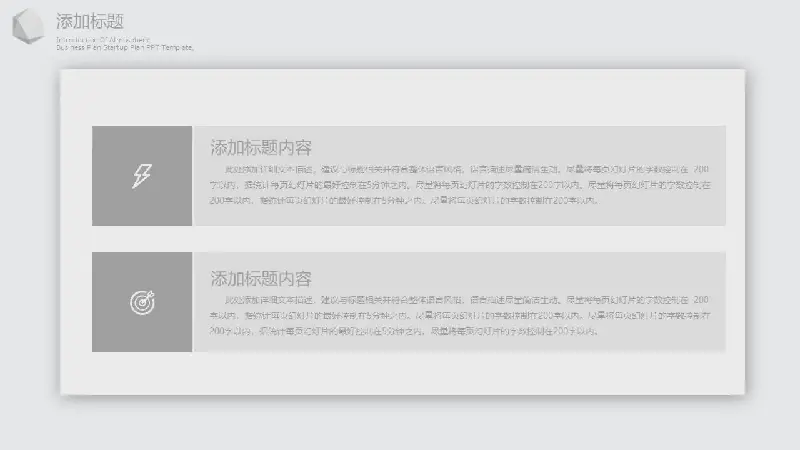Click the small Introduction line under the title
The width and height of the screenshot is (800, 450).
pos(103,39)
